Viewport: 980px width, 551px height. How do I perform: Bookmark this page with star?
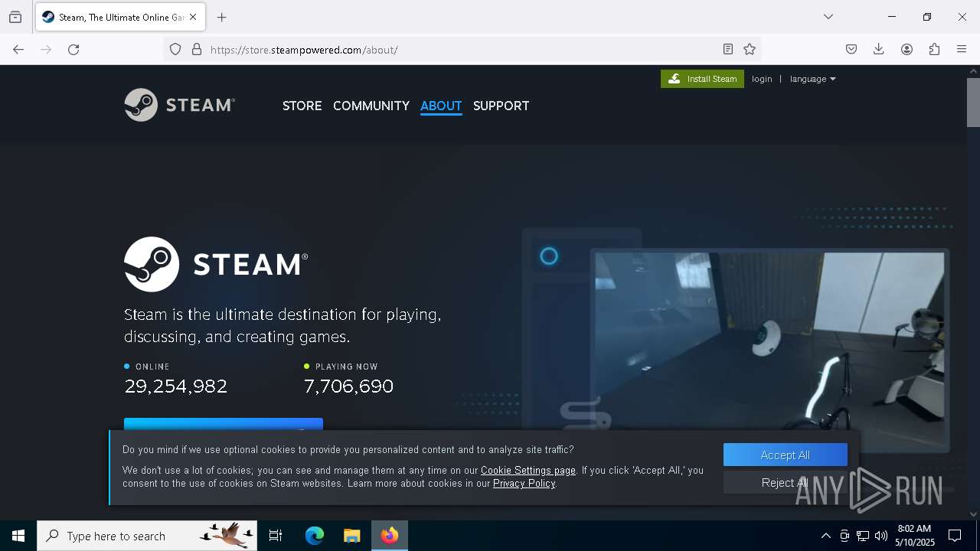[750, 50]
